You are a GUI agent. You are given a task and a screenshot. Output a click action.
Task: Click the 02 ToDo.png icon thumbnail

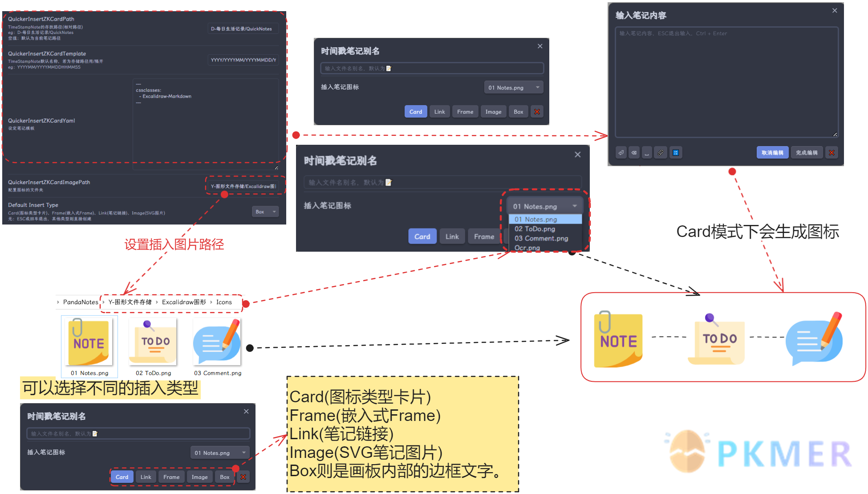pos(152,343)
